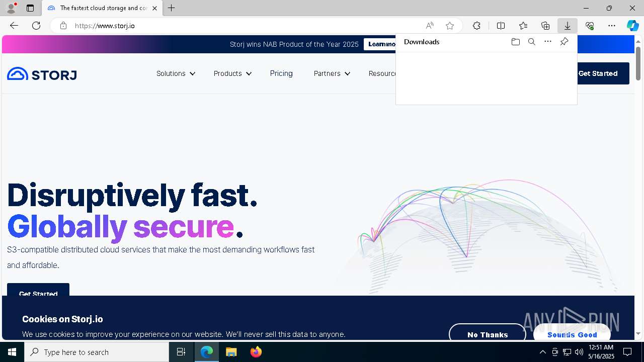
Task: Click the Storj logo
Action: [42, 74]
